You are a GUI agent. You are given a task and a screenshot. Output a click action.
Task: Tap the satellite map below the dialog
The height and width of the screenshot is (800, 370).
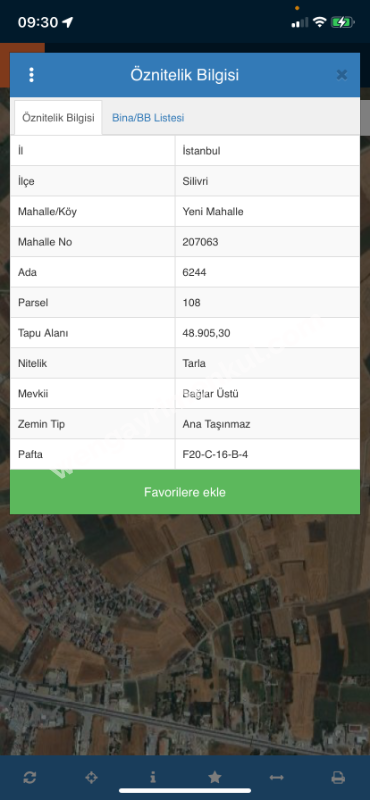coord(185,633)
